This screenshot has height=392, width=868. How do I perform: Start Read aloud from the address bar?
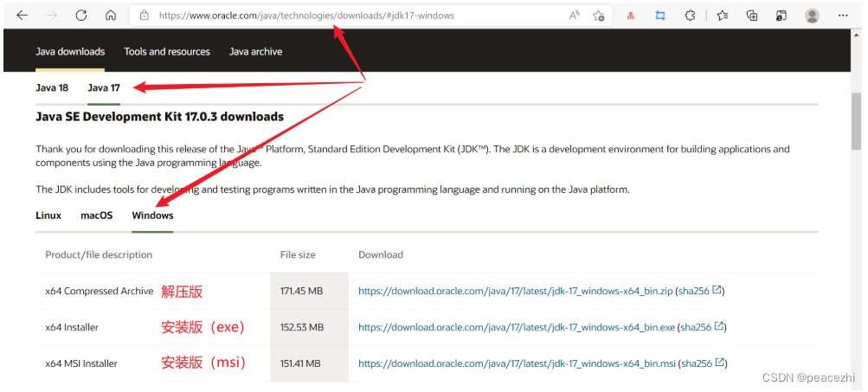575,16
